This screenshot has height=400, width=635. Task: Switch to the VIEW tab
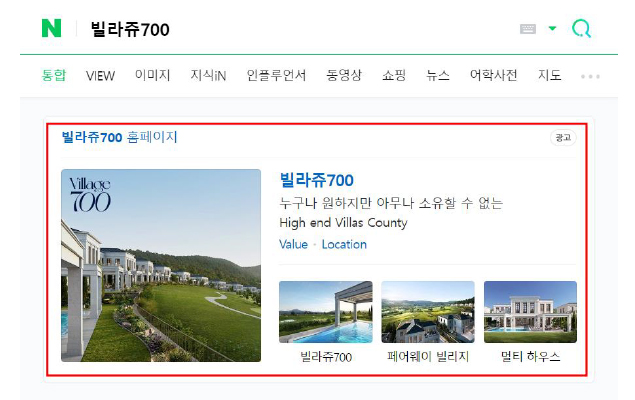pos(100,76)
